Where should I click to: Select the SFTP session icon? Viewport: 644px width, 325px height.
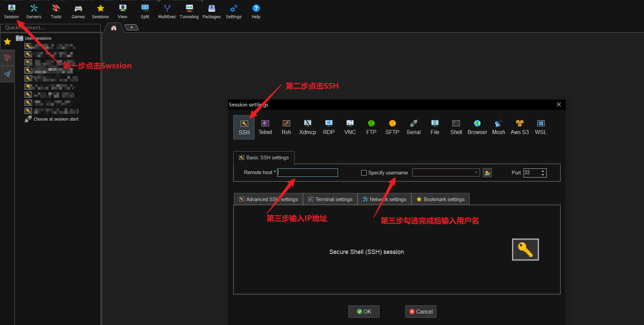pos(392,127)
